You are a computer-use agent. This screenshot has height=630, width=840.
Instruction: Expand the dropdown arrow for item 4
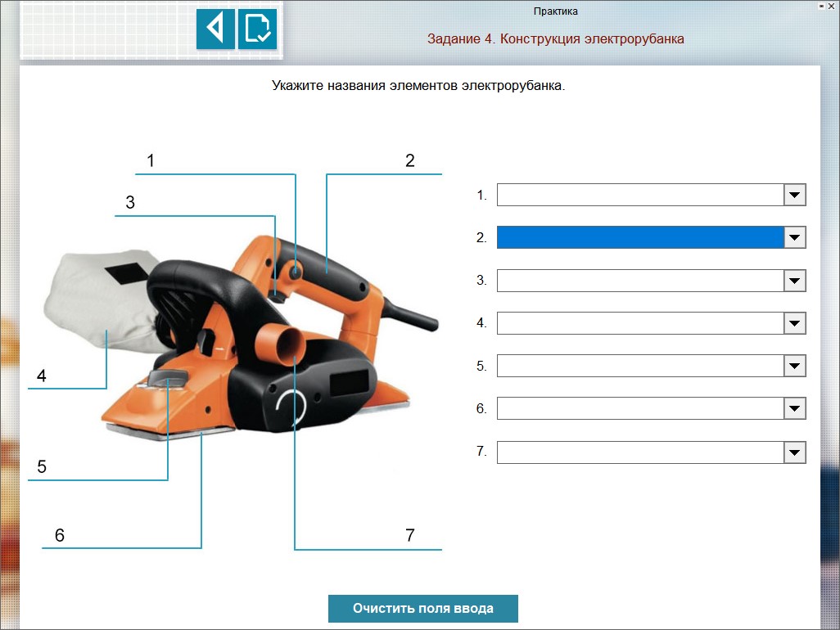pyautogui.click(x=794, y=323)
